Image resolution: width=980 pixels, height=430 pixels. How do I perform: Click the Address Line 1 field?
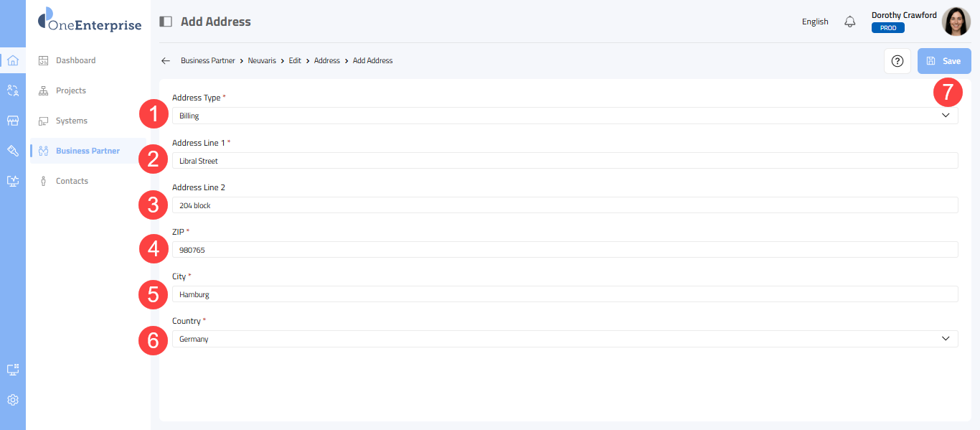click(565, 161)
